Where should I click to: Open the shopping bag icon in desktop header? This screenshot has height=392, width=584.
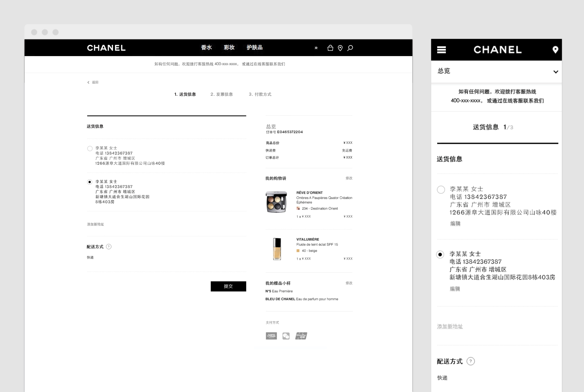330,48
